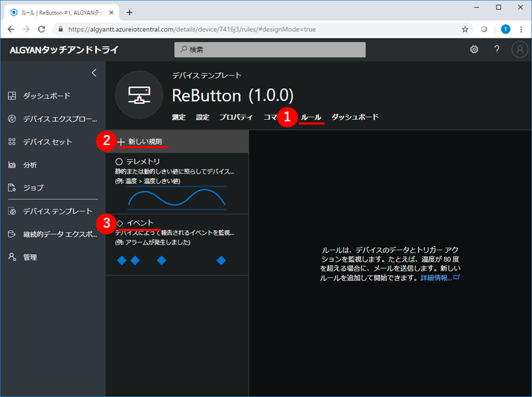Open デバイス エクスプローラー in sidebar
The height and width of the screenshot is (397, 532).
[52, 119]
